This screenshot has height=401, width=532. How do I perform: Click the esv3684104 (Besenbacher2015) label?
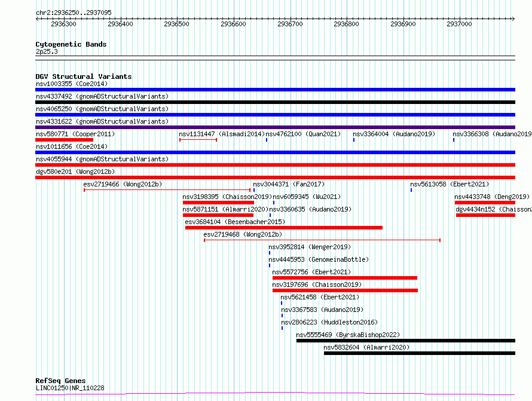pos(235,222)
